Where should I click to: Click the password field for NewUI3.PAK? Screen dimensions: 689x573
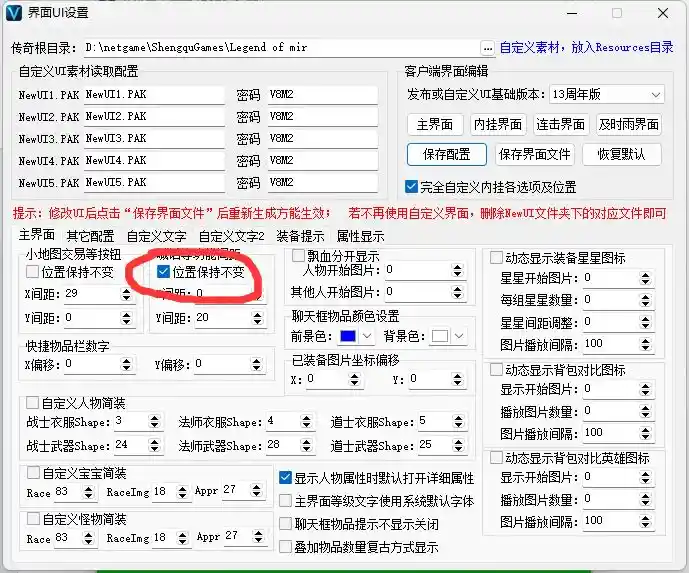pos(323,138)
